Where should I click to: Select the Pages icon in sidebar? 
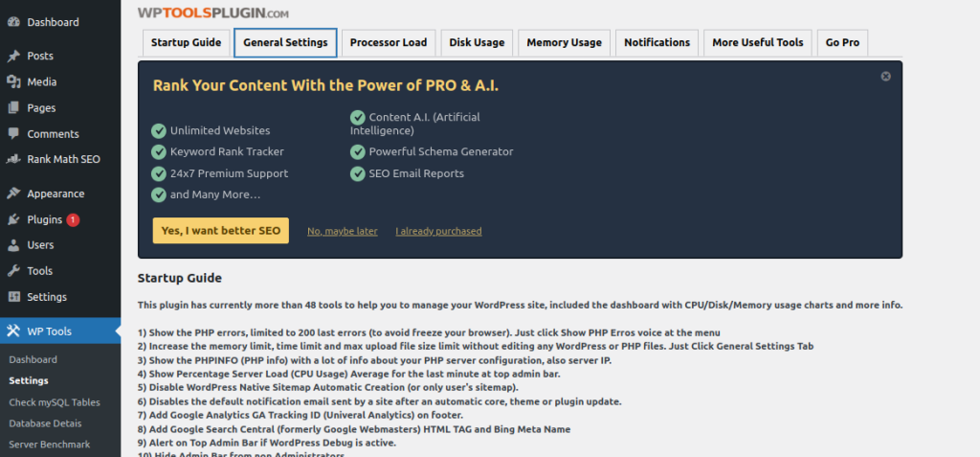(13, 108)
